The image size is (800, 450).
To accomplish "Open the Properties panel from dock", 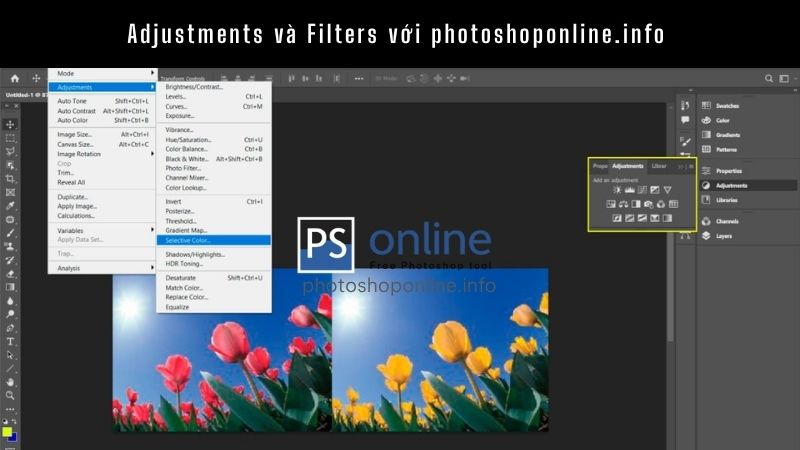I will pos(722,171).
